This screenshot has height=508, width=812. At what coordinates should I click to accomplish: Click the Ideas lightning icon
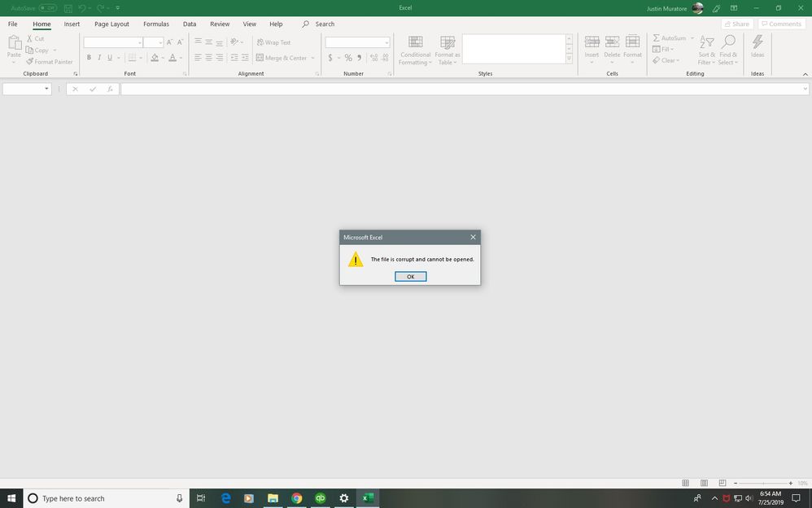(757, 42)
